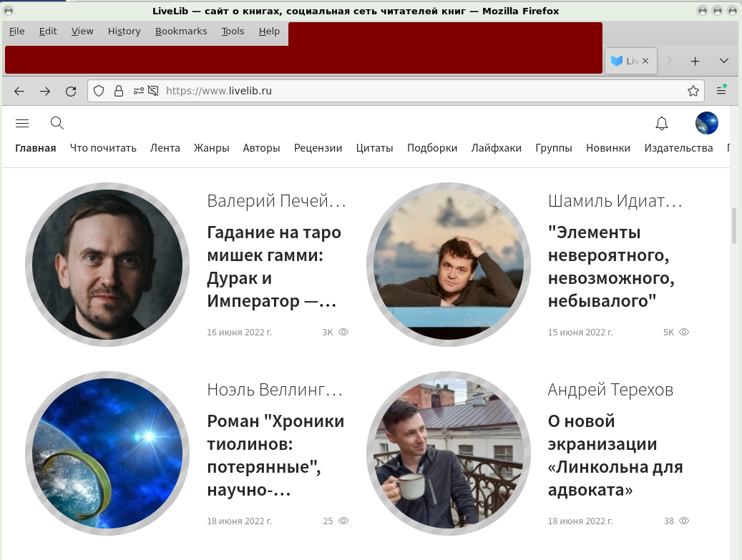
Task: Open article Роман Хроники тиолинов
Action: (x=275, y=455)
